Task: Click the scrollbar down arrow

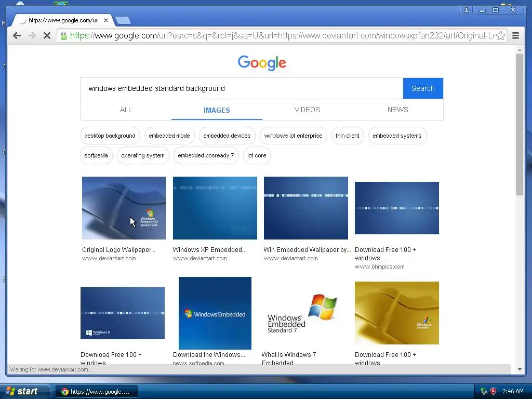Action: [520, 369]
